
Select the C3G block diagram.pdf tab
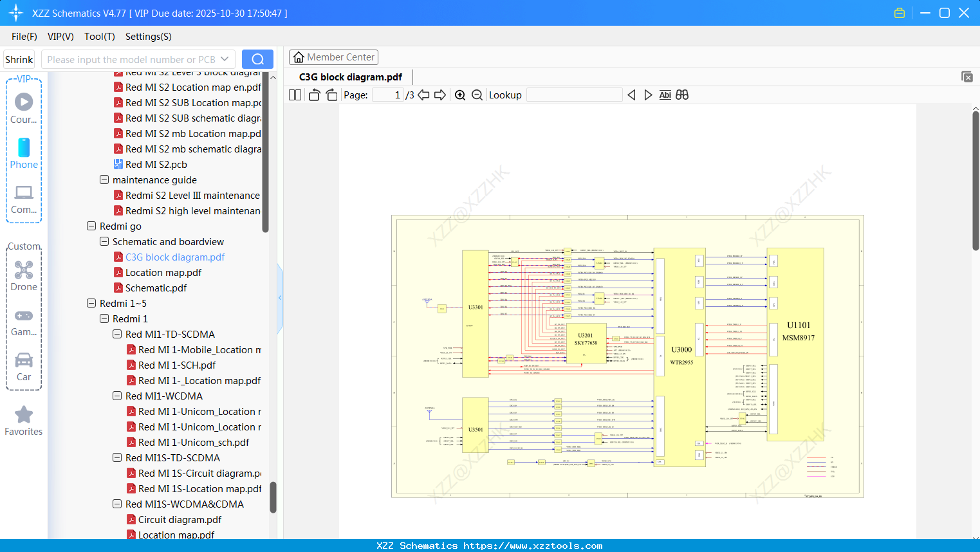(x=350, y=76)
